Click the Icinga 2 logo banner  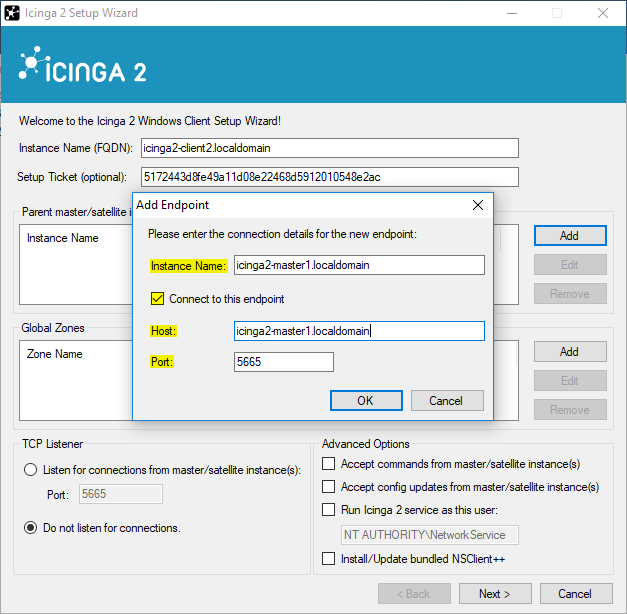click(x=82, y=66)
